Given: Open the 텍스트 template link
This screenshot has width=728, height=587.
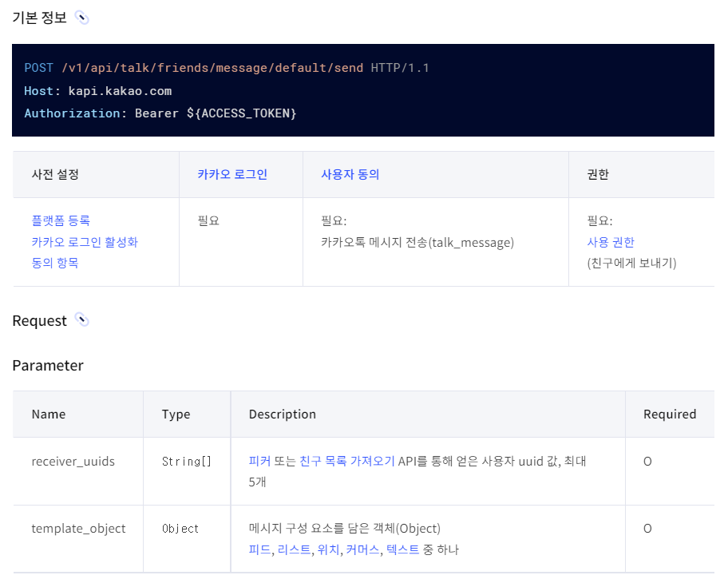Looking at the screenshot, I should (x=402, y=549).
